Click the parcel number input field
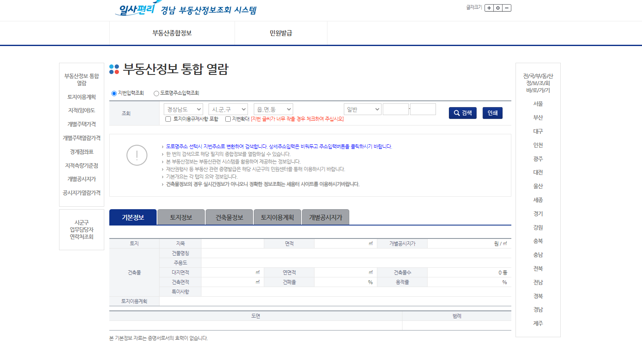The width and height of the screenshot is (642, 364). pos(396,109)
